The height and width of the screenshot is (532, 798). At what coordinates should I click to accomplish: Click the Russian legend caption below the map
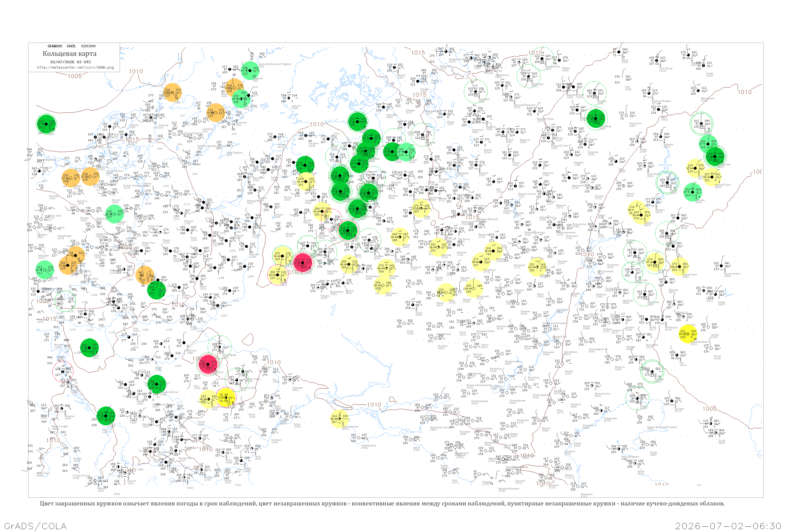click(x=382, y=504)
